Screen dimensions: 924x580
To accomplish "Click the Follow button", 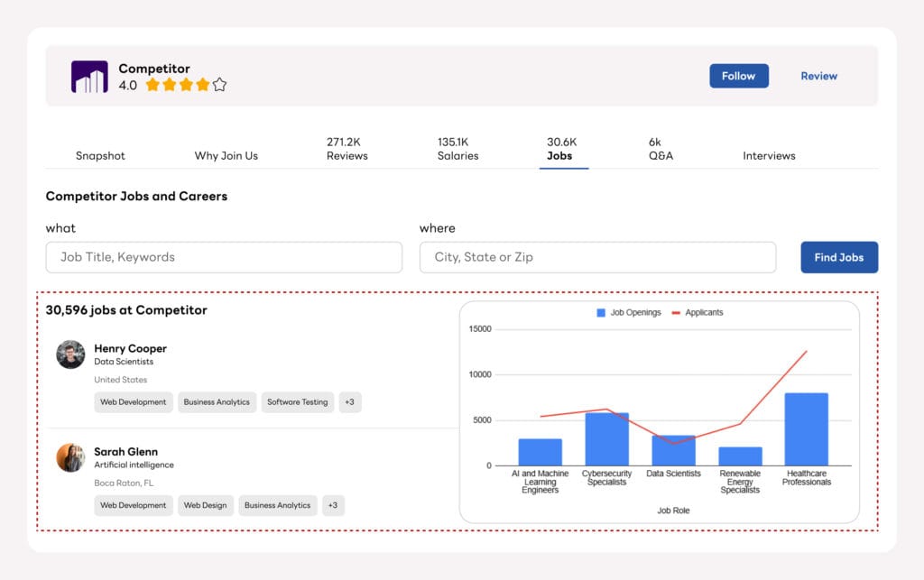I will [739, 76].
